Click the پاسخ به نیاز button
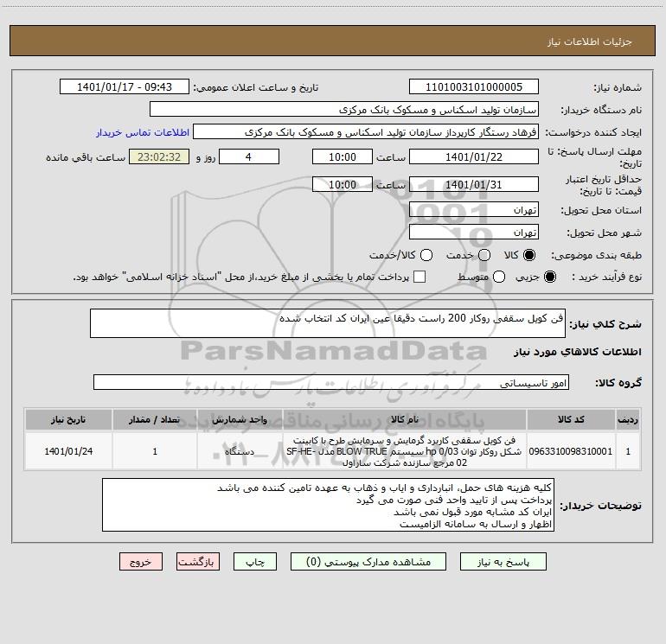The image size is (666, 644). pos(503,562)
